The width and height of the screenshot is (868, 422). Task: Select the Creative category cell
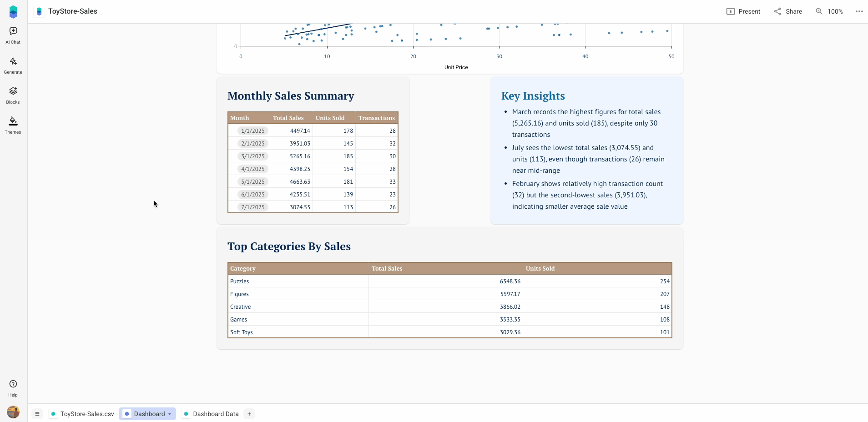coord(298,307)
